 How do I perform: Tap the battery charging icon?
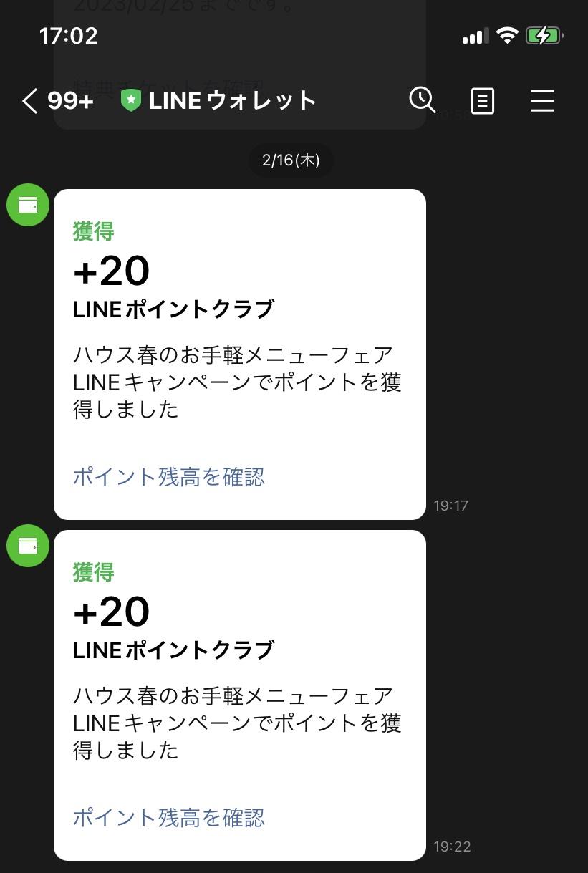544,36
